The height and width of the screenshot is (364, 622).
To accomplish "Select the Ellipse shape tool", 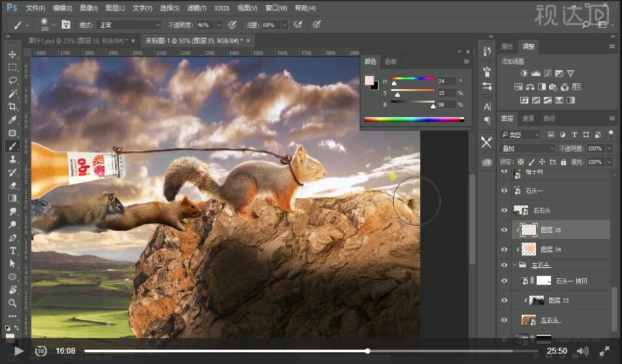I will 12,277.
